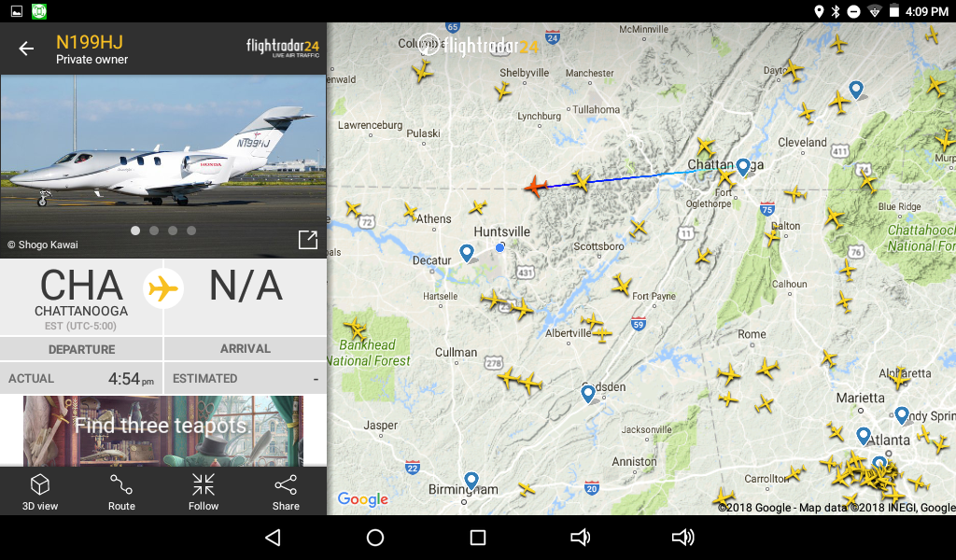Viewport: 956px width, 560px height.
Task: Tap the airport pin at Birmingham
Action: (471, 480)
